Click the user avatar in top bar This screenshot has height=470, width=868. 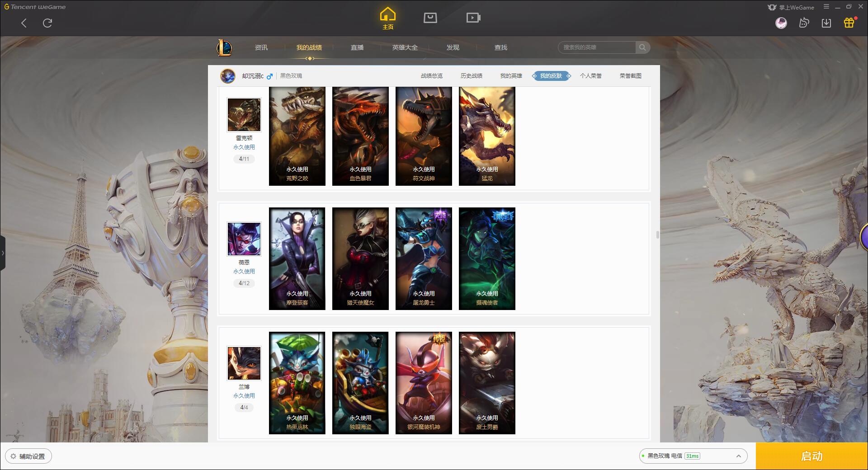coord(781,23)
